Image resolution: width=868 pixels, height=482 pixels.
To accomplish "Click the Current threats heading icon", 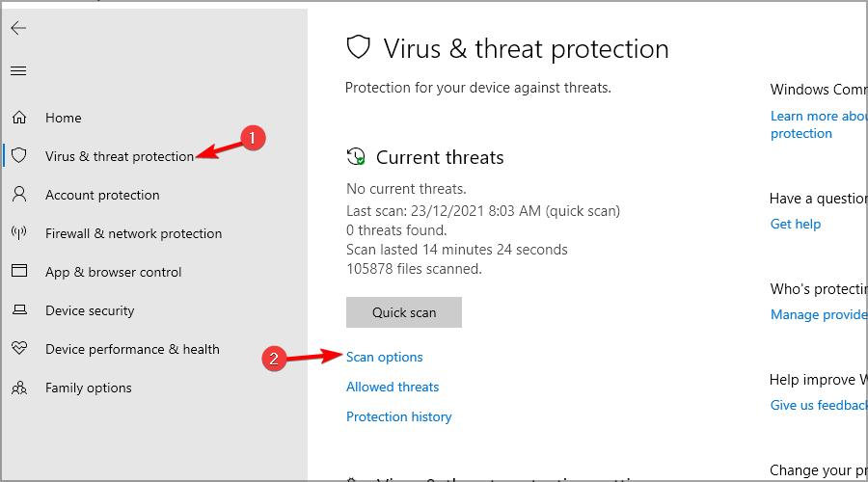I will [x=357, y=157].
